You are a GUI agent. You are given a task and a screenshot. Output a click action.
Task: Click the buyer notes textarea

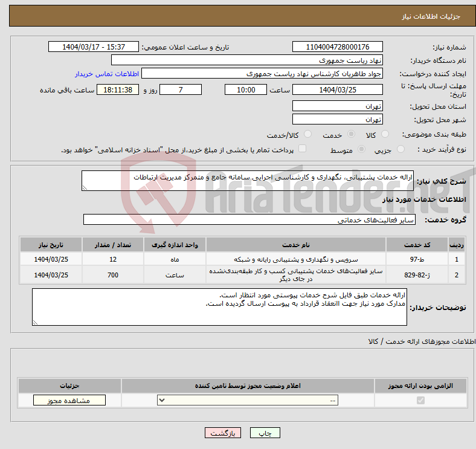coord(219,307)
